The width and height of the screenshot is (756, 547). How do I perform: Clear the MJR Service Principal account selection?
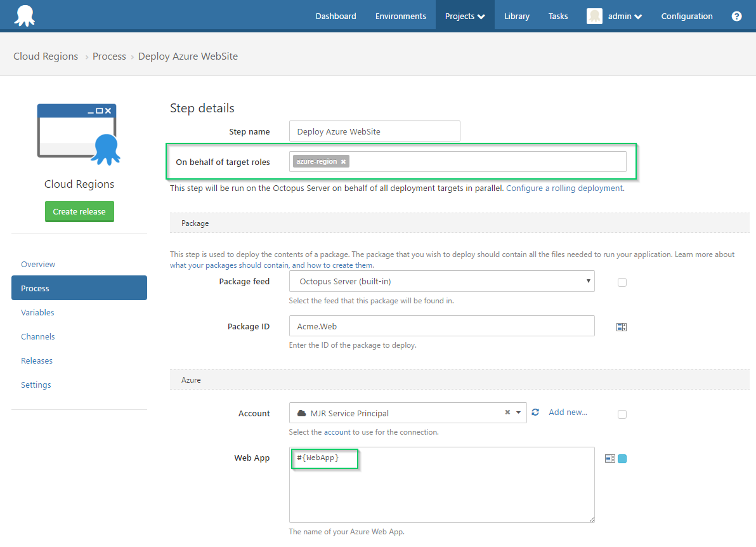507,412
